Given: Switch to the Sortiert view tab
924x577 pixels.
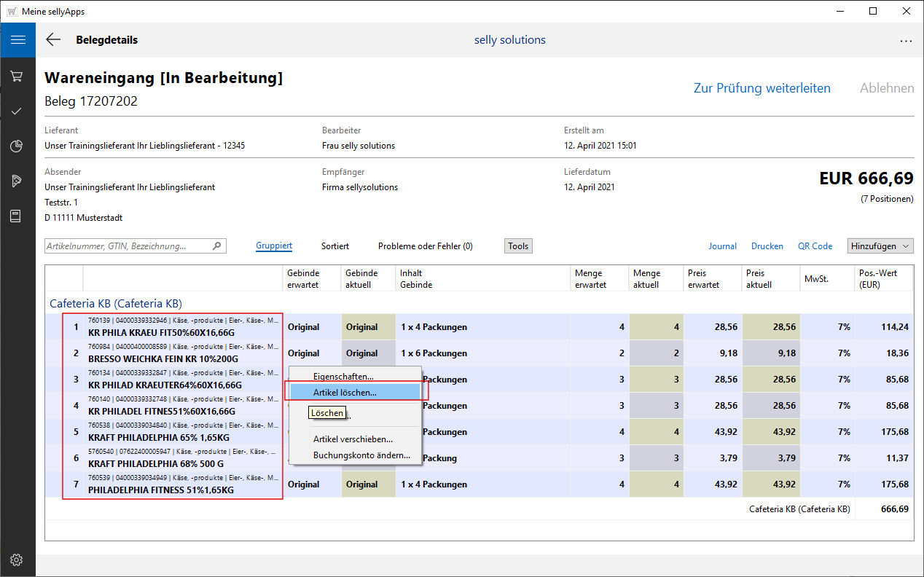Looking at the screenshot, I should [335, 246].
